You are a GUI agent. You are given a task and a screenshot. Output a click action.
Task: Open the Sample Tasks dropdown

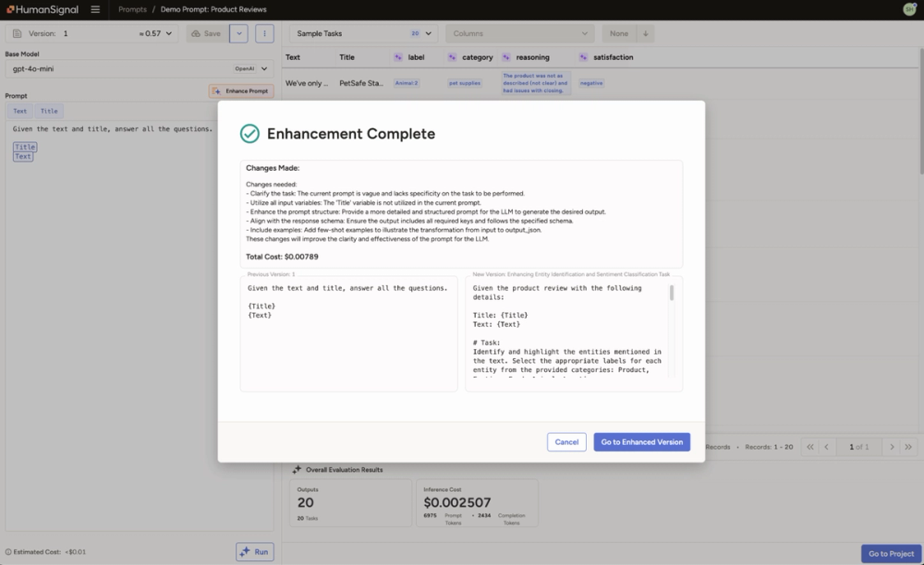tap(363, 33)
